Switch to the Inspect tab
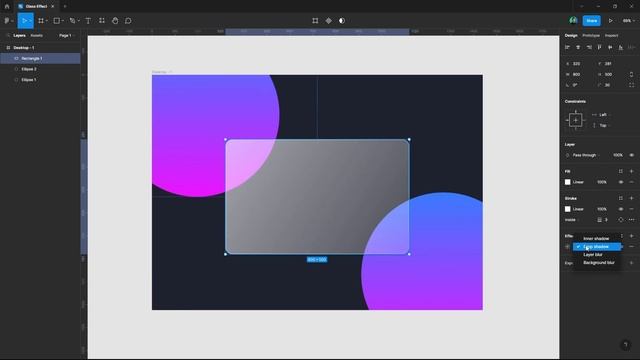This screenshot has height=360, width=640. click(x=611, y=36)
